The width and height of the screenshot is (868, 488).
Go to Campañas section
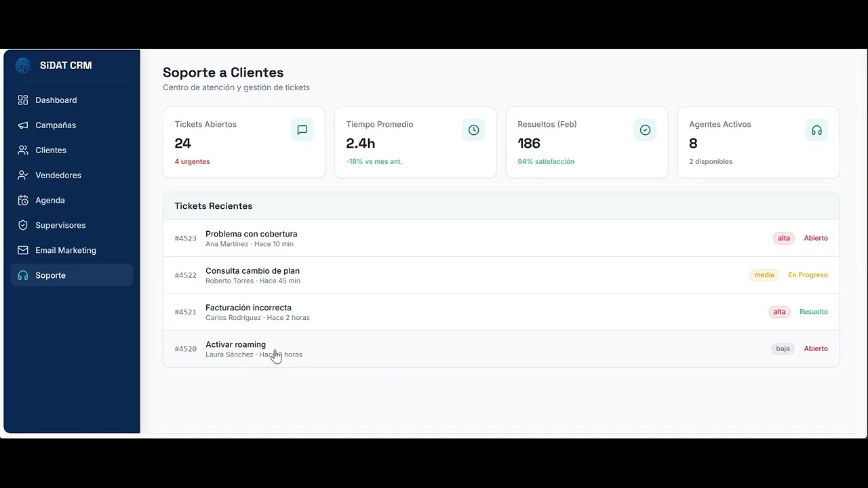(72, 125)
